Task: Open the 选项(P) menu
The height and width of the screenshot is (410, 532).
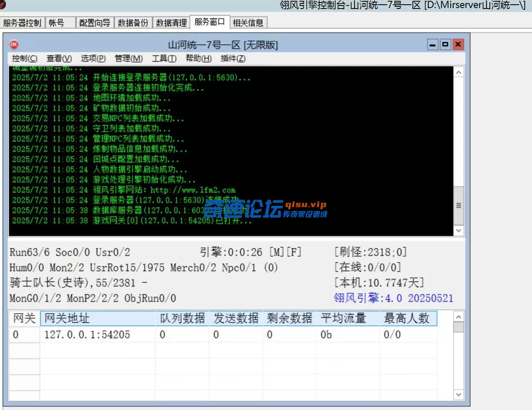Action: click(x=93, y=58)
